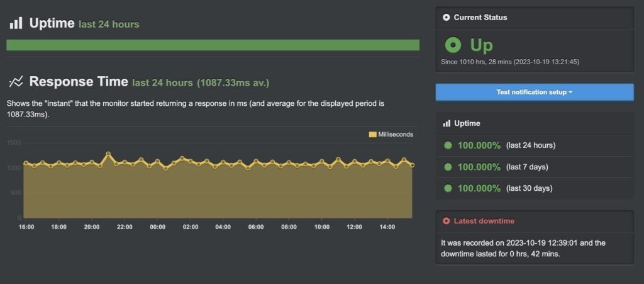644x284 pixels.
Task: Click the last data point on chart
Action: 412,166
